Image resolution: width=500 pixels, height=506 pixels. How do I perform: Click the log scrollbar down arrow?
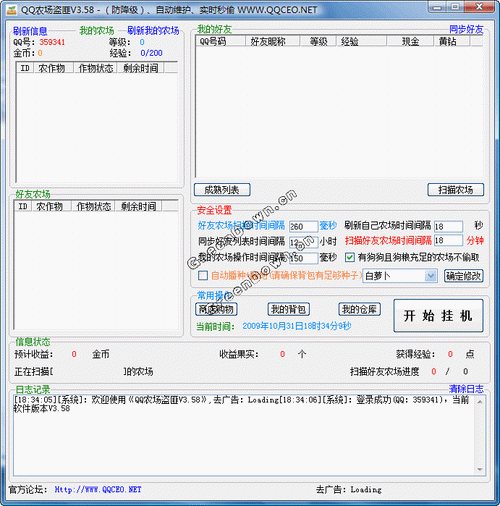coord(480,469)
